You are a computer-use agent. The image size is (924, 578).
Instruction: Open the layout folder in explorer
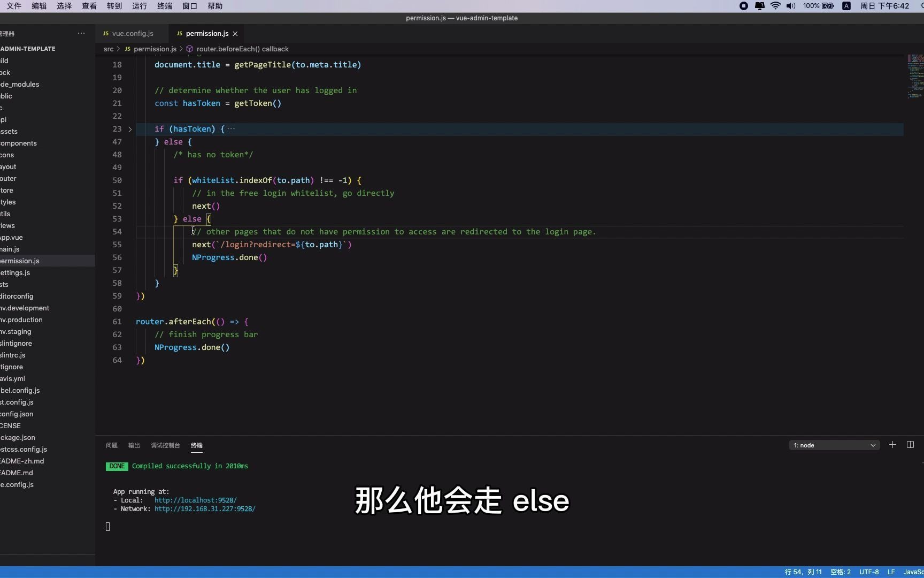point(48,167)
